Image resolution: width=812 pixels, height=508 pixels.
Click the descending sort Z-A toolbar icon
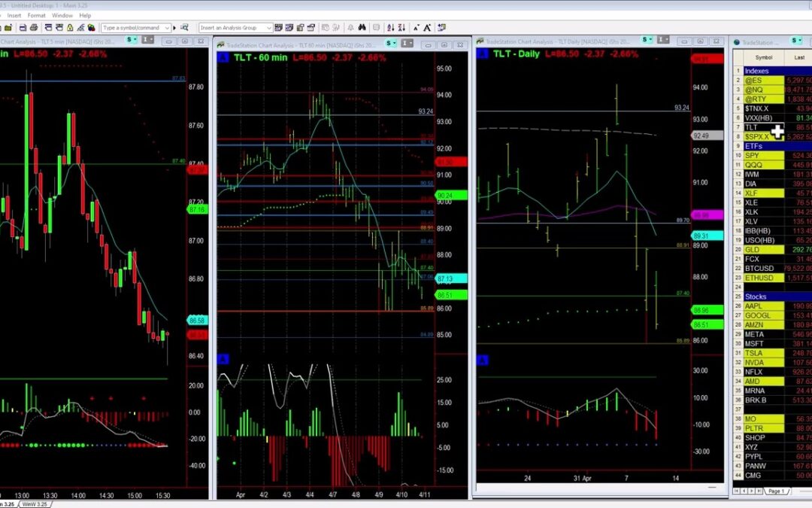pos(403,28)
